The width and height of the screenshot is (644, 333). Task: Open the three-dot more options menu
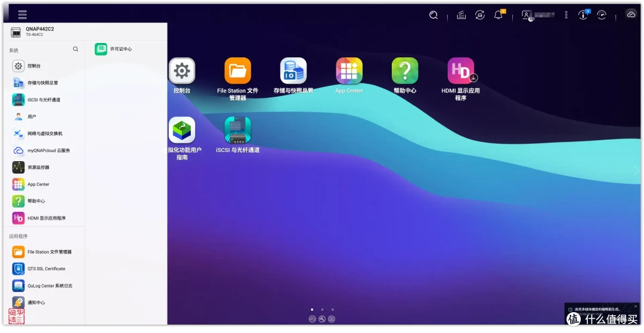pos(566,15)
